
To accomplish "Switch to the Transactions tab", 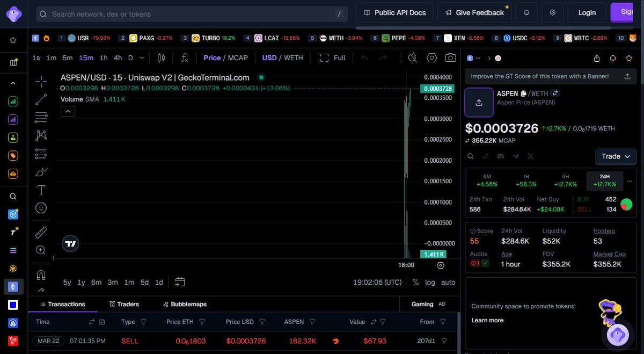I will (62, 304).
